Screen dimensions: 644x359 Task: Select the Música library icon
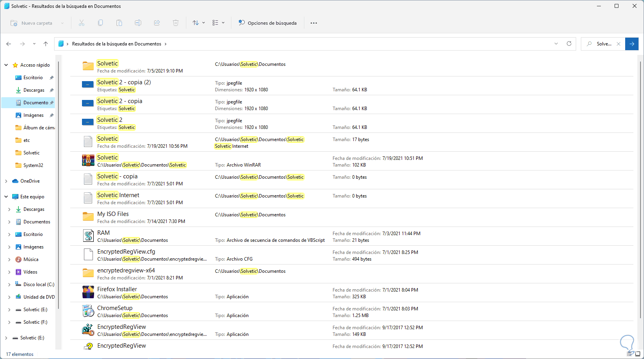[x=18, y=259]
